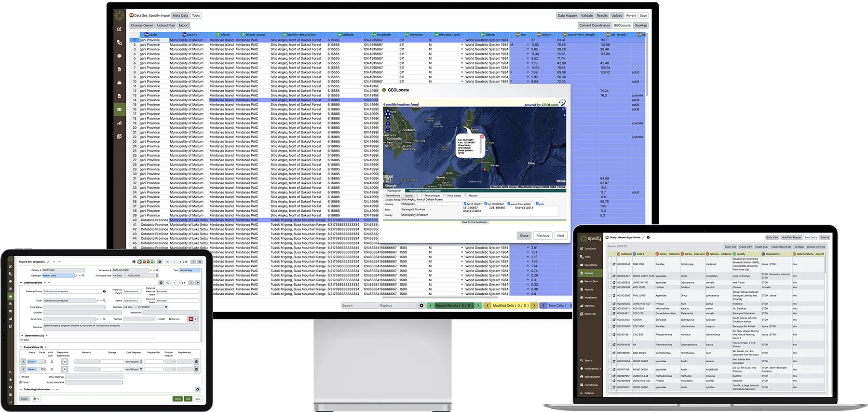The width and height of the screenshot is (868, 412).
Task: Click Next button in GEOLocate dialog
Action: click(x=560, y=236)
